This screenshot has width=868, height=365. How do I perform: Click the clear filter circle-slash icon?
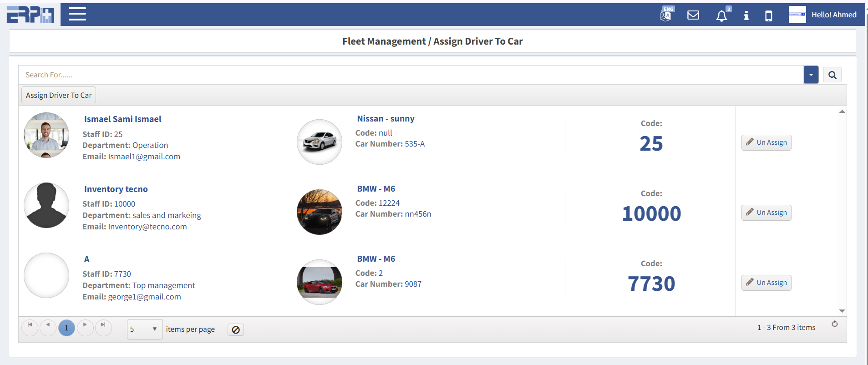(235, 330)
